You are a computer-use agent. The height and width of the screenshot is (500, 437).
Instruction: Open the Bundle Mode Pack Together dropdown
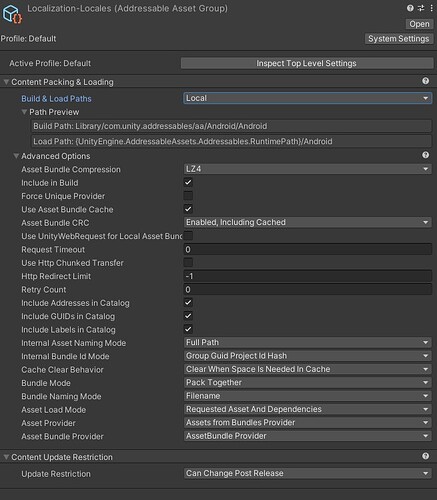click(x=307, y=382)
